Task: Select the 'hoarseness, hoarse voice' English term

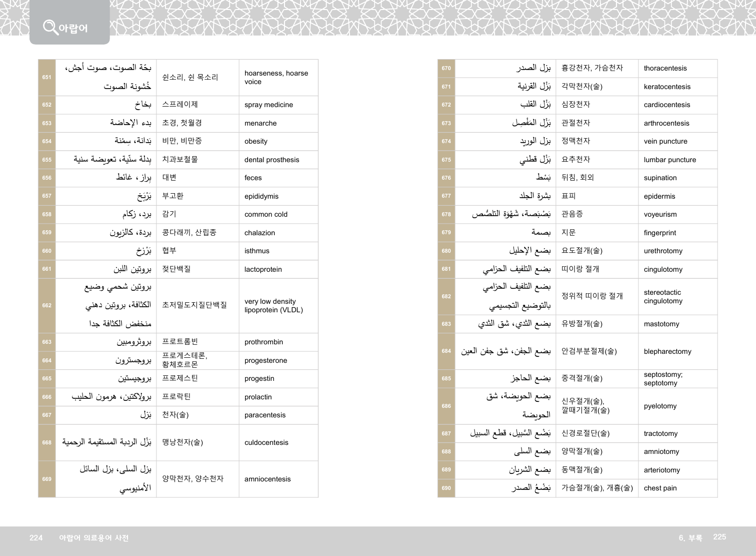Action: pos(276,78)
